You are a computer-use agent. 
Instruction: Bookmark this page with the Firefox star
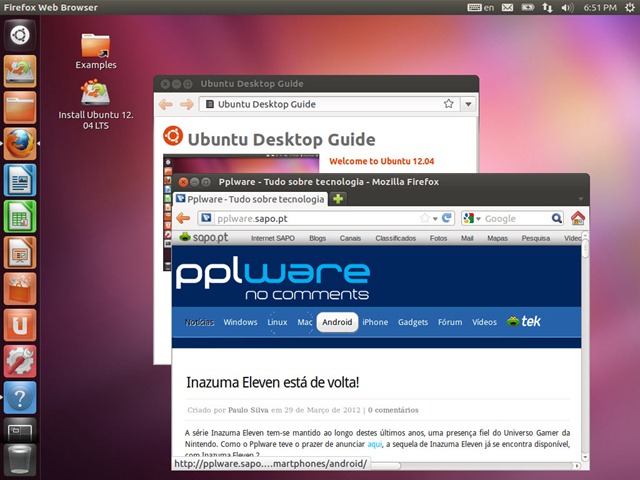coord(424,218)
